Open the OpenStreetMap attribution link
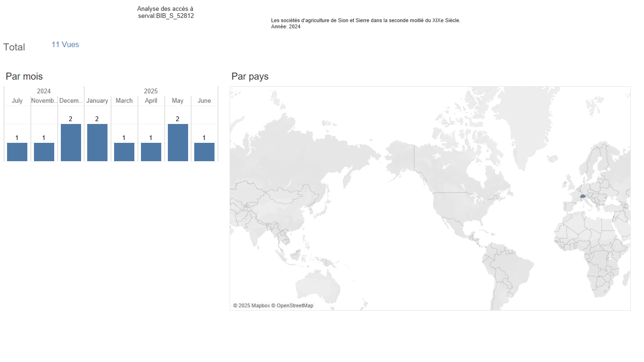The height and width of the screenshot is (362, 644). (x=292, y=305)
